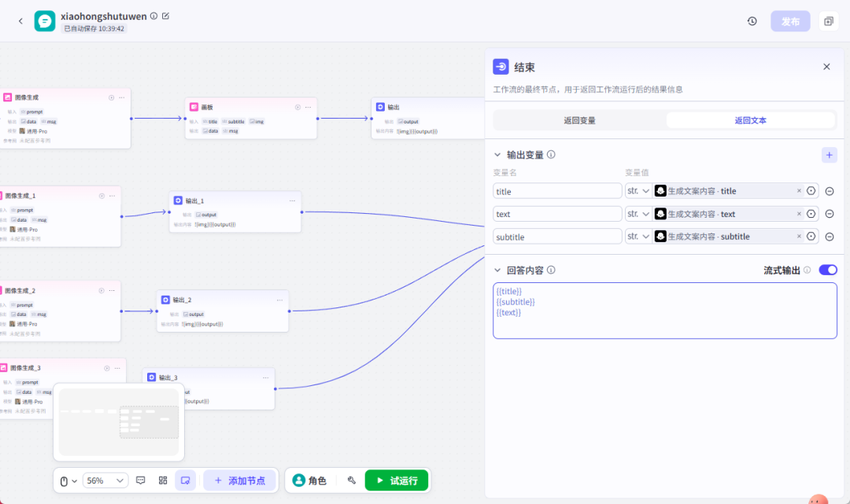Screen dimensions: 850x504
Task: Collapse the 输出变量 section
Action: click(x=497, y=155)
